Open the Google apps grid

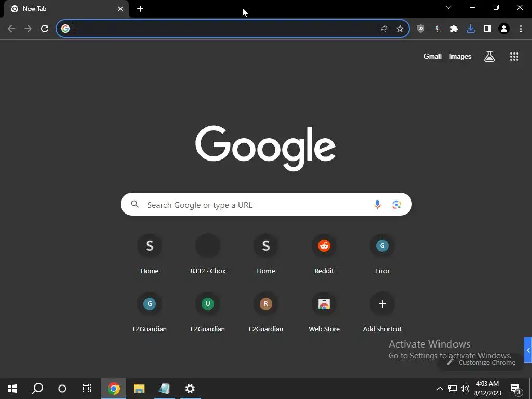coord(514,56)
